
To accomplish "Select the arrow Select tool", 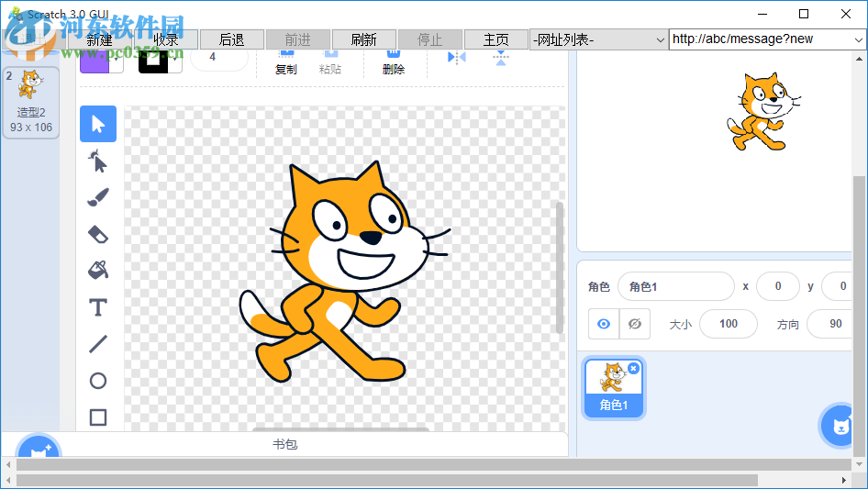I will pyautogui.click(x=98, y=124).
